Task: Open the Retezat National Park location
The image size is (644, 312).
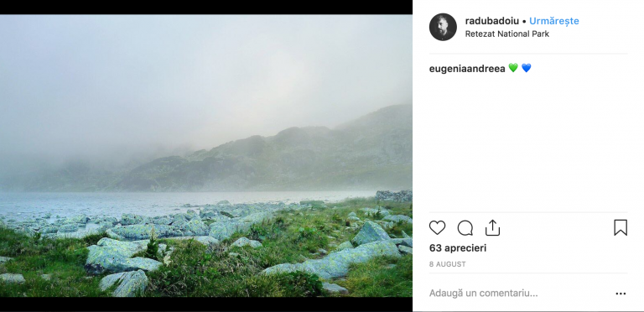Action: 506,34
